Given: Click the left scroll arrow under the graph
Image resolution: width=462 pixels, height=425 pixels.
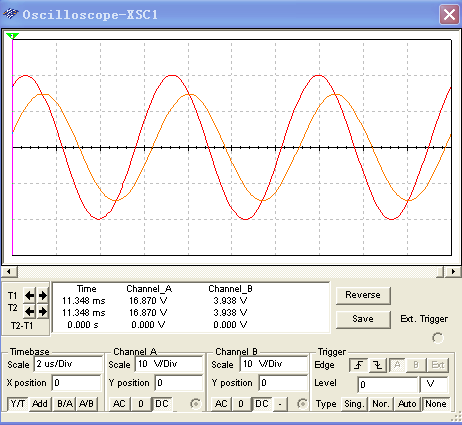Looking at the screenshot, I should coord(9,272).
